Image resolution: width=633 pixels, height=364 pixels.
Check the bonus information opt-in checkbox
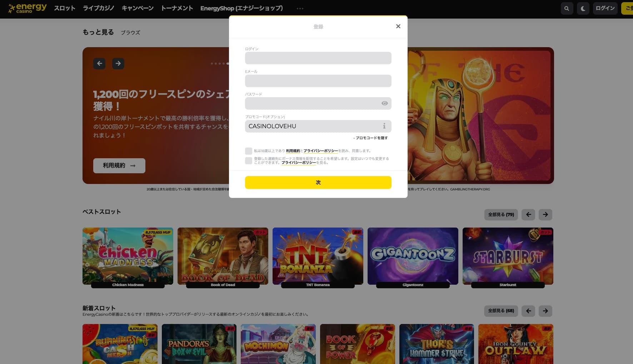click(x=249, y=161)
